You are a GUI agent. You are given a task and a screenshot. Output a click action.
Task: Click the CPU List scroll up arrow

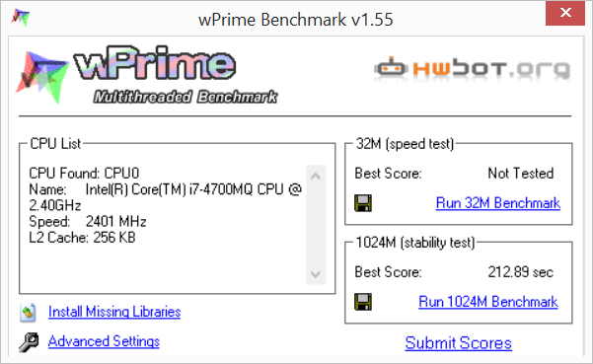click(x=316, y=176)
